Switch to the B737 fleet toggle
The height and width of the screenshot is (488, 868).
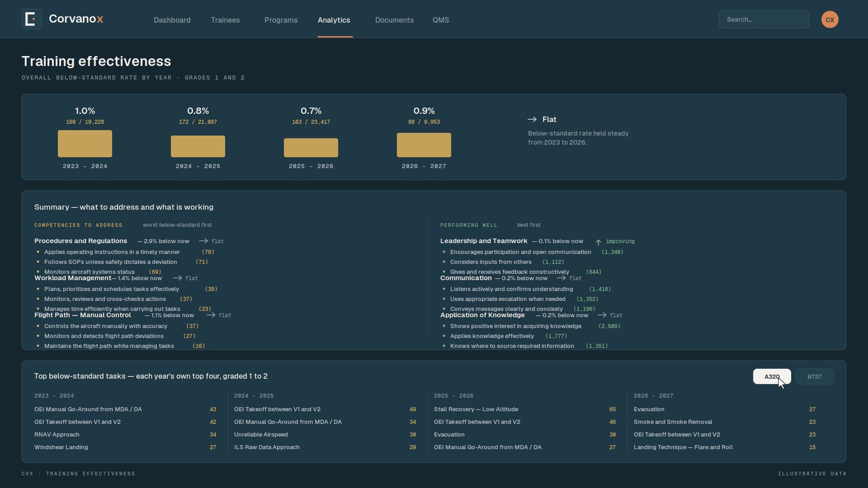(814, 376)
